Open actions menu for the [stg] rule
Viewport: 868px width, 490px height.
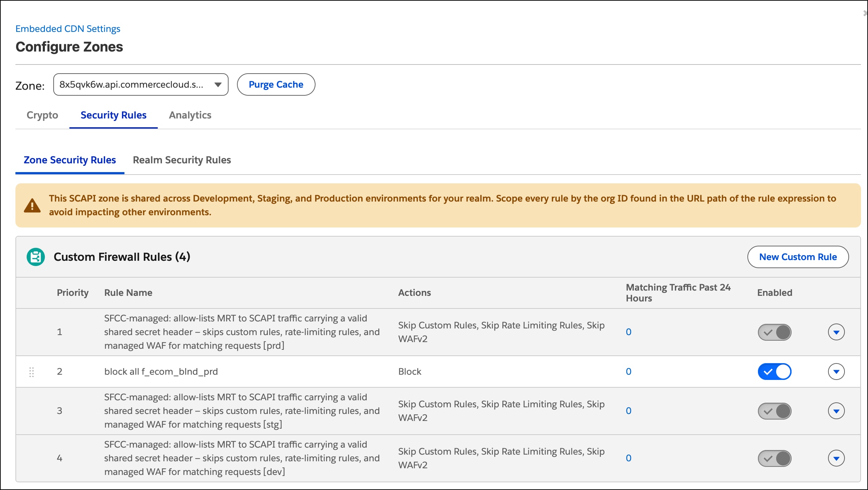836,411
